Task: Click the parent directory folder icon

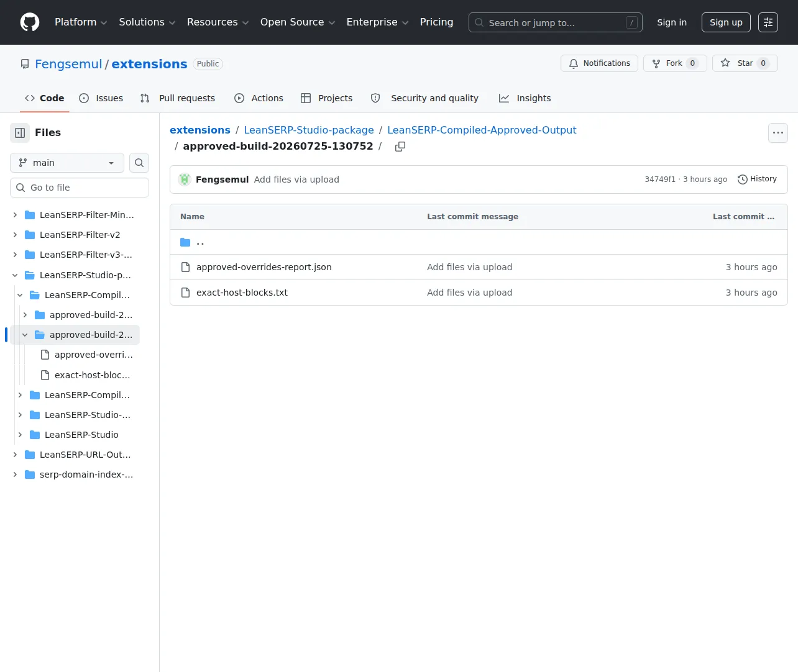Action: [x=185, y=242]
